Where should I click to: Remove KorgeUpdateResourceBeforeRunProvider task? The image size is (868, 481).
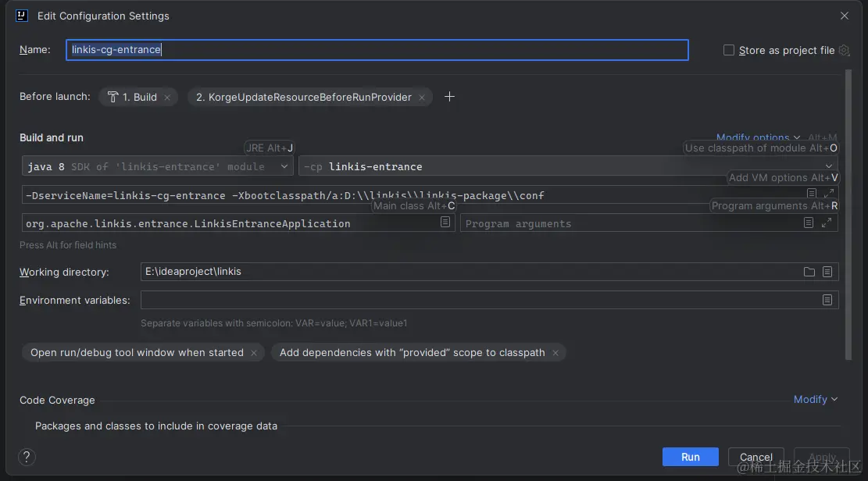tap(422, 98)
